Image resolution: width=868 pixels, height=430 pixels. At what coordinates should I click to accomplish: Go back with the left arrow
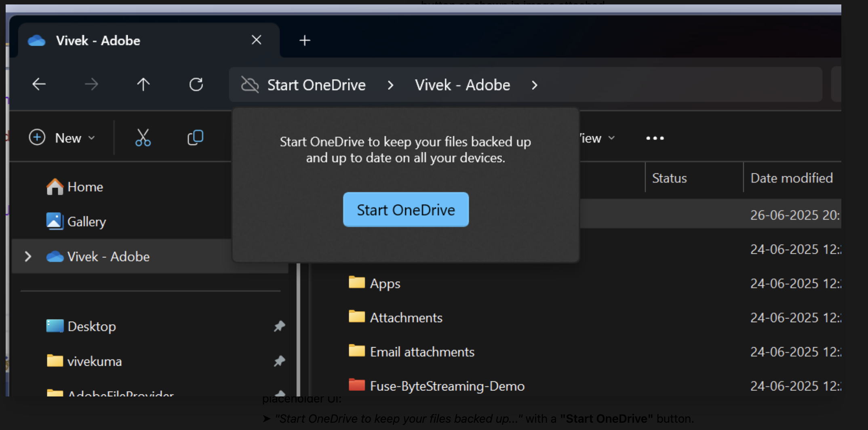(x=39, y=84)
